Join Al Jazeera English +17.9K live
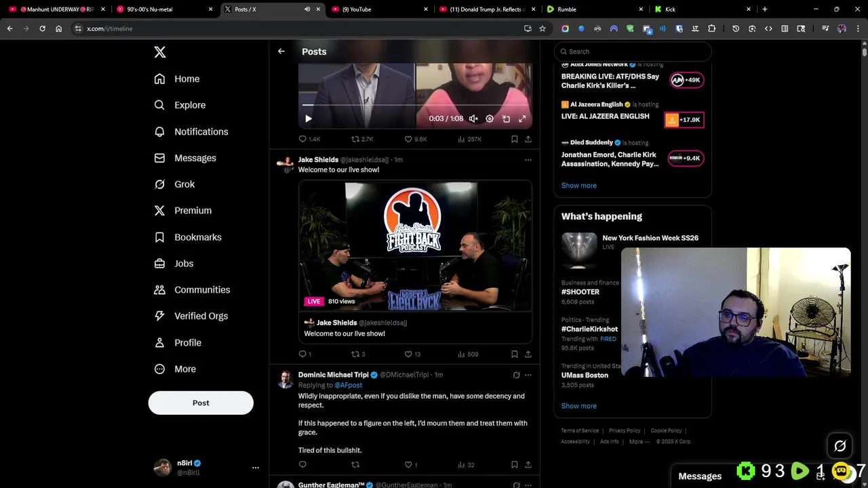This screenshot has height=488, width=868. point(684,120)
